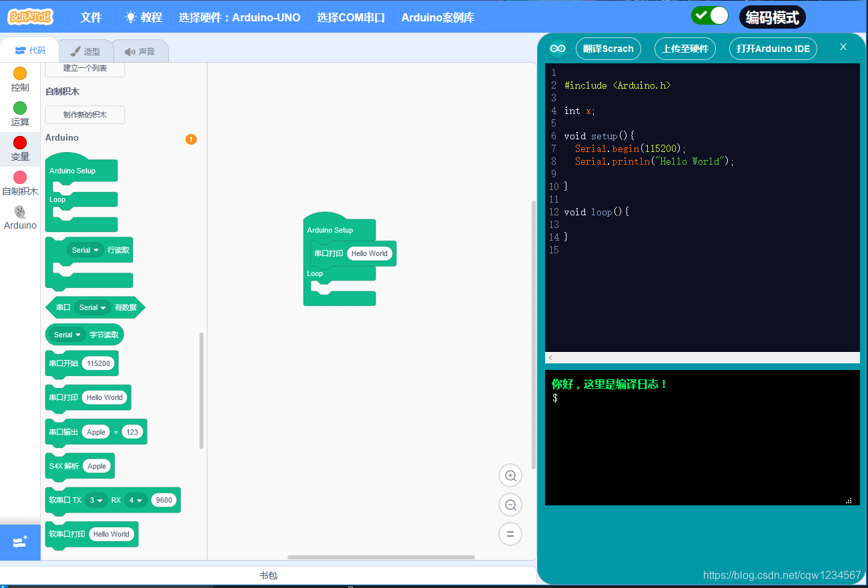868x588 pixels.
Task: Click the baud rate 115200 input in palette
Action: coord(98,363)
